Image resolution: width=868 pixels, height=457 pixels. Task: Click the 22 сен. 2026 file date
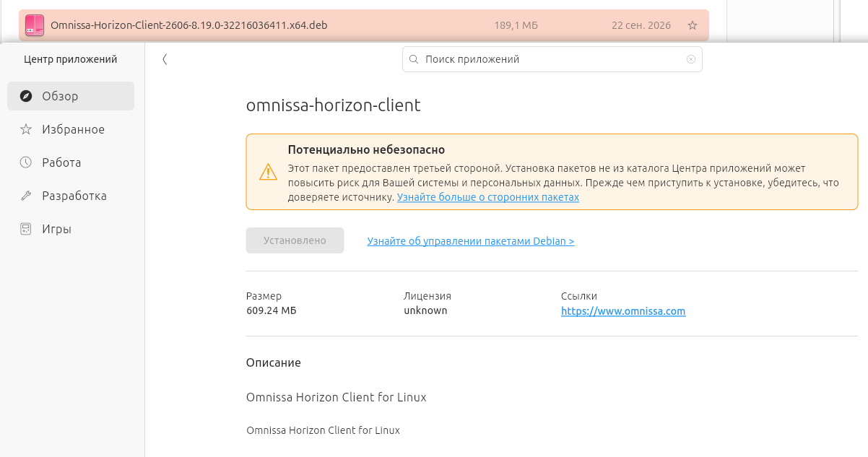click(x=641, y=25)
